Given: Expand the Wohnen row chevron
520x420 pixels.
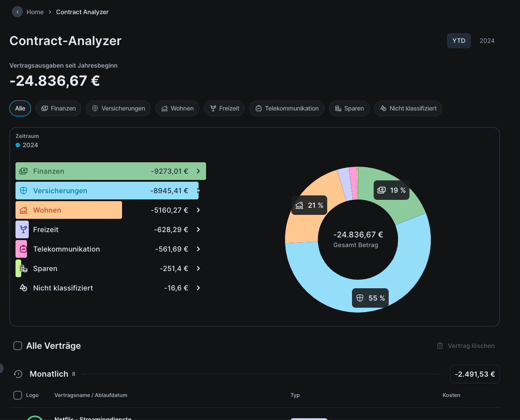Looking at the screenshot, I should (199, 210).
